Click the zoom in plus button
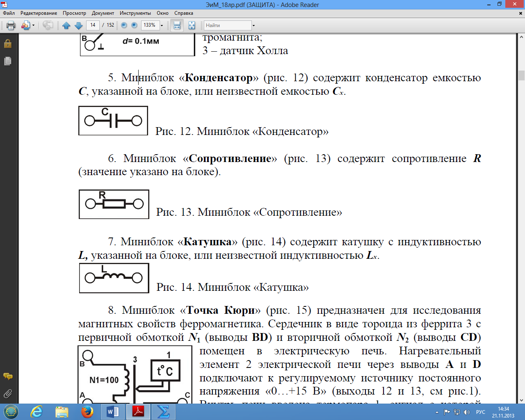This screenshot has width=525, height=420. point(134,25)
